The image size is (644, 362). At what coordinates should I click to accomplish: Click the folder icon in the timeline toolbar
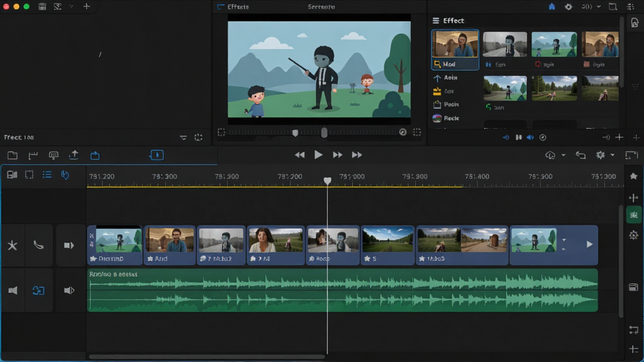point(13,155)
